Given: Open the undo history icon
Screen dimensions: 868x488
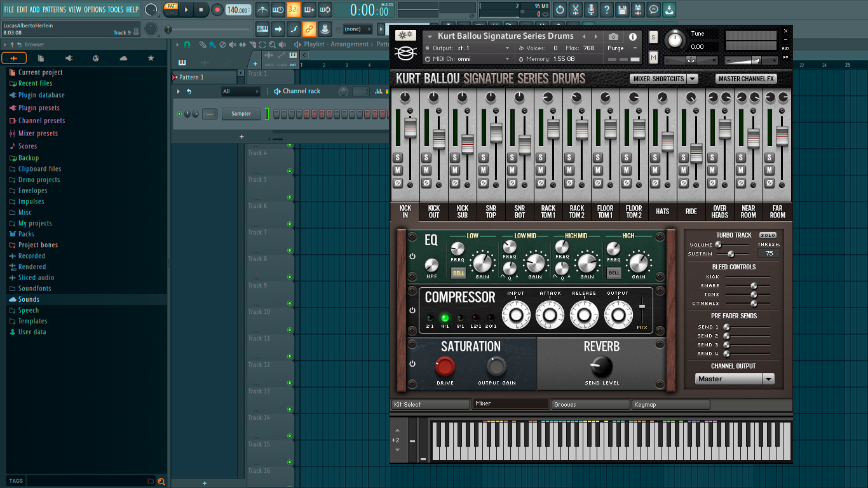Looking at the screenshot, I should (x=560, y=10).
